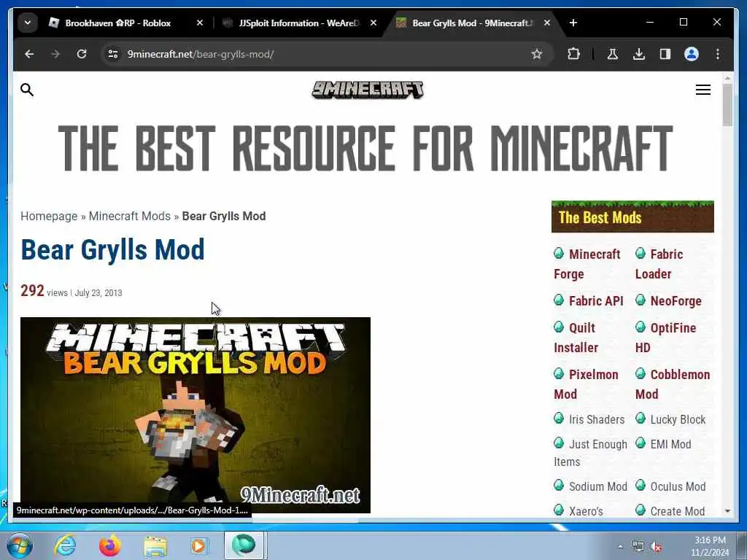Image resolution: width=747 pixels, height=560 pixels.
Task: Open the Homepage breadcrumb link
Action: [x=49, y=216]
